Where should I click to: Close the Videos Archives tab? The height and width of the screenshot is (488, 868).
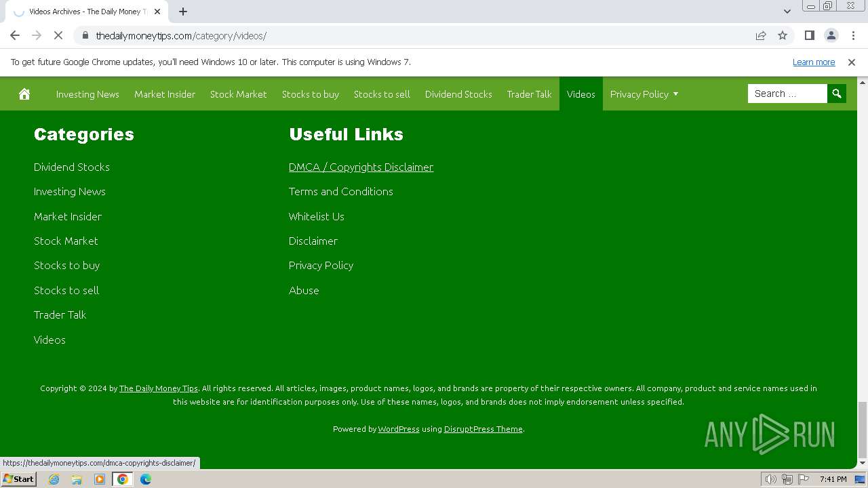(157, 12)
